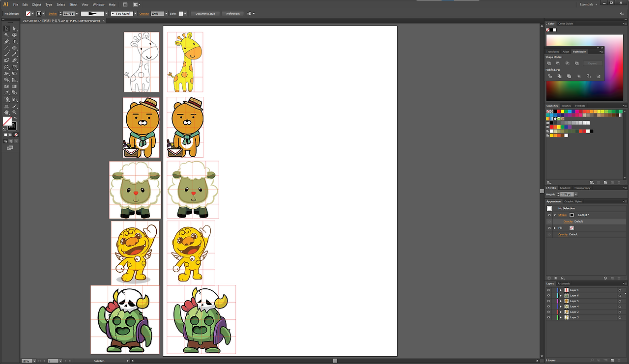Click the Expand button in Pathfinder
The image size is (629, 364).
593,63
